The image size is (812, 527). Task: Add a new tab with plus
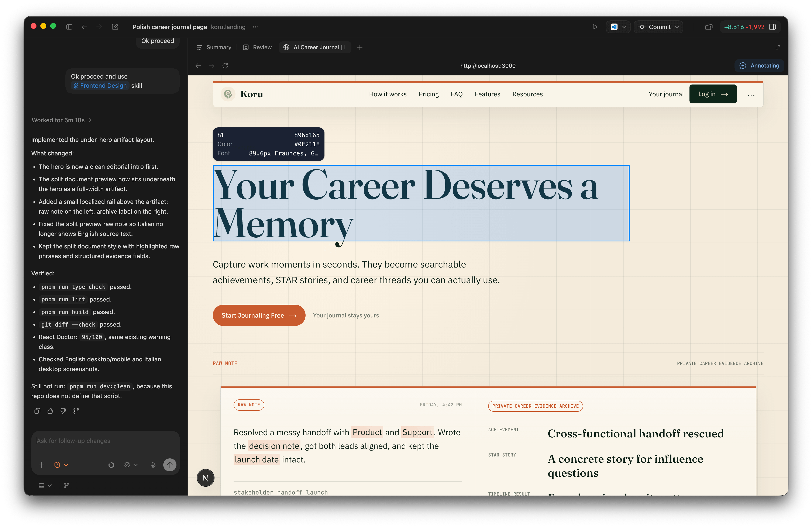[x=359, y=47]
